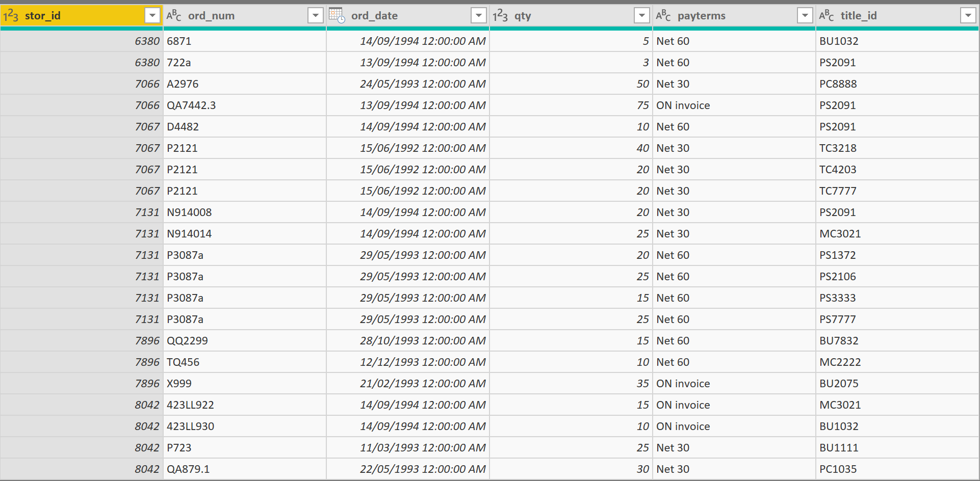Click the ord_num text type icon
980x481 pixels.
(174, 16)
